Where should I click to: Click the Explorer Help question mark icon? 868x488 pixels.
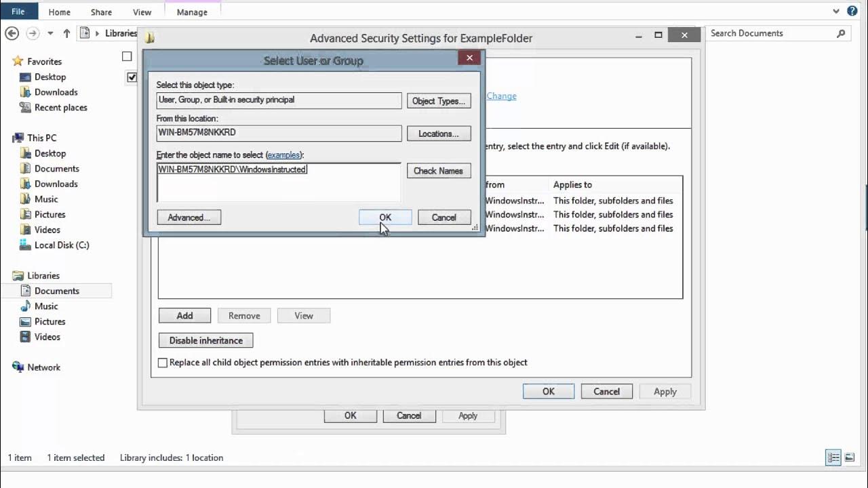point(852,11)
